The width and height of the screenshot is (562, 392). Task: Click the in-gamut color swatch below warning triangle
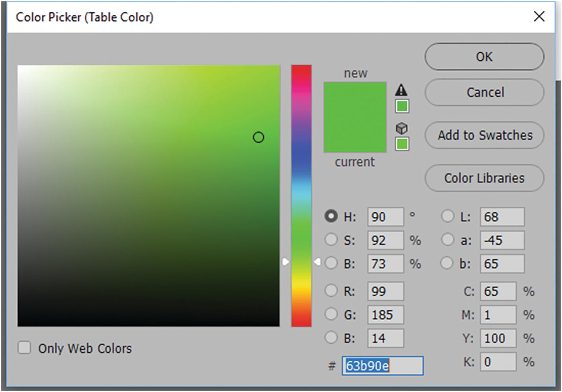pos(402,106)
